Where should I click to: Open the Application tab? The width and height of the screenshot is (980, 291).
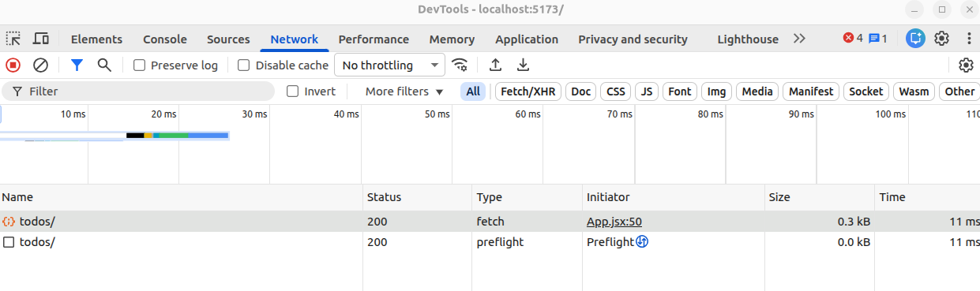[x=527, y=39]
